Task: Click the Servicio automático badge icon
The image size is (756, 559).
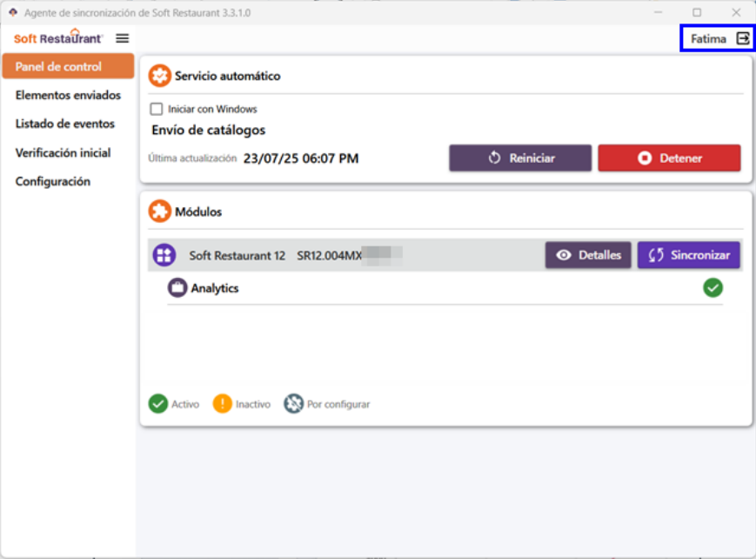Action: pyautogui.click(x=159, y=76)
